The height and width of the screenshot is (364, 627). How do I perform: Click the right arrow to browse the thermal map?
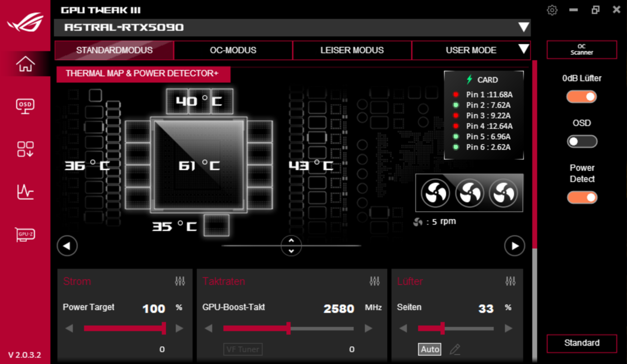tap(514, 246)
